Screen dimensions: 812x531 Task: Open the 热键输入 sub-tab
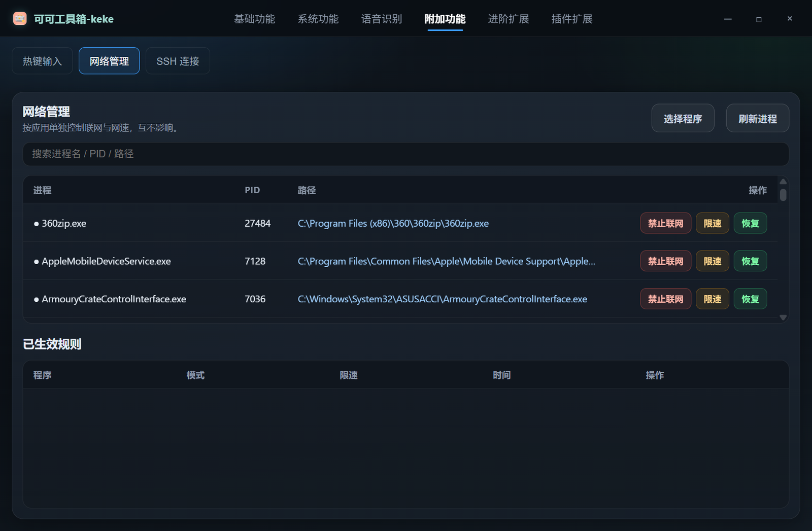(x=42, y=61)
